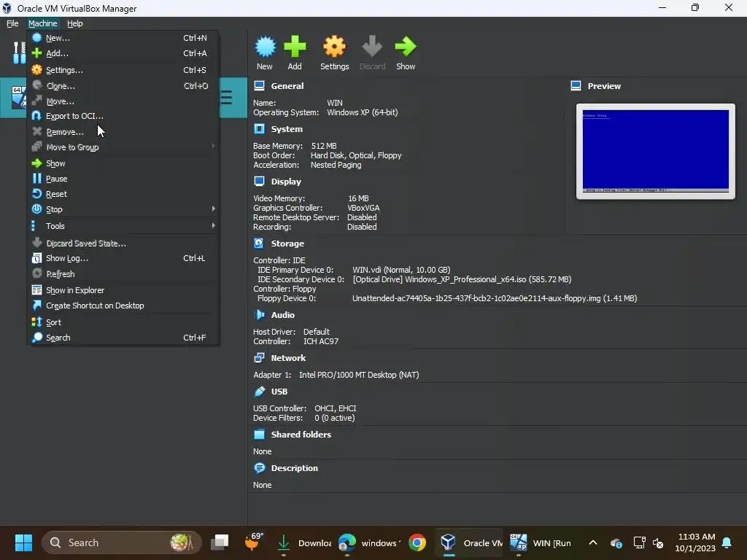Choose Pause from the Machine menu
Image resolution: width=747 pixels, height=560 pixels.
point(123,179)
